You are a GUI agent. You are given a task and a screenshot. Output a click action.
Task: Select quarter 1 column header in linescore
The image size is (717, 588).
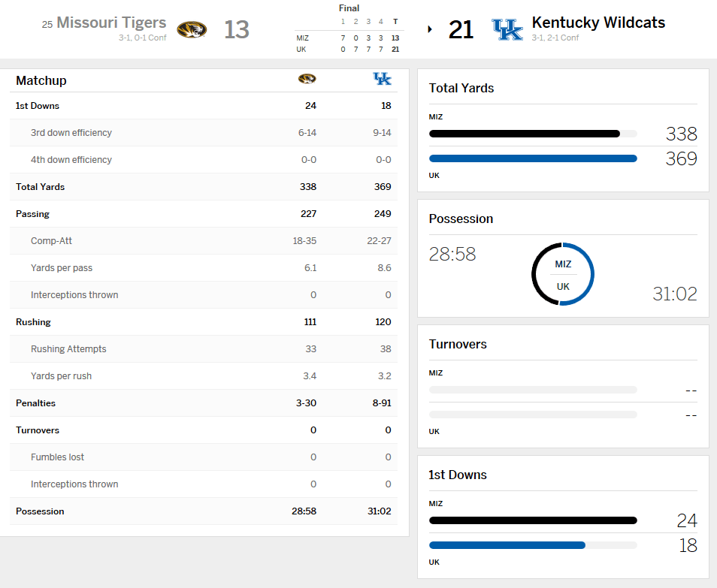(x=343, y=21)
